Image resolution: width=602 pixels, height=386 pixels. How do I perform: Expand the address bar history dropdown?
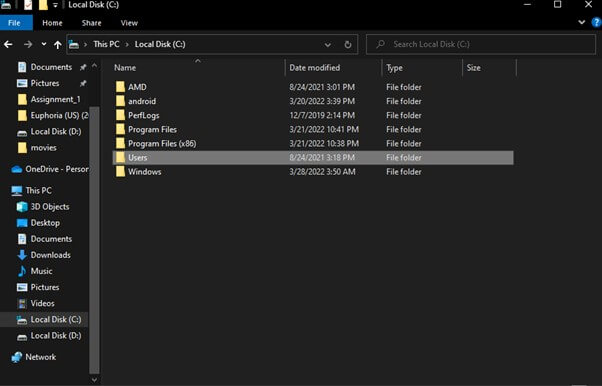327,45
